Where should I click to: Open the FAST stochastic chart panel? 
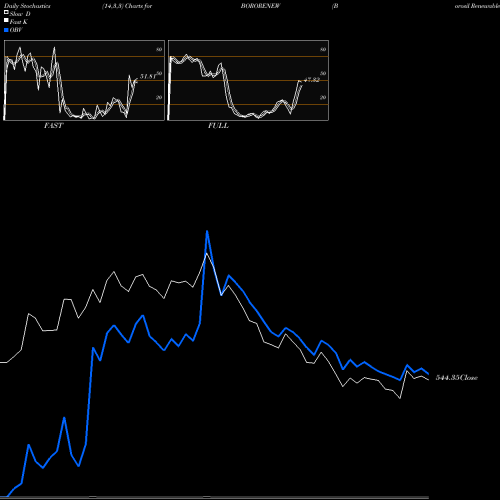[x=84, y=80]
